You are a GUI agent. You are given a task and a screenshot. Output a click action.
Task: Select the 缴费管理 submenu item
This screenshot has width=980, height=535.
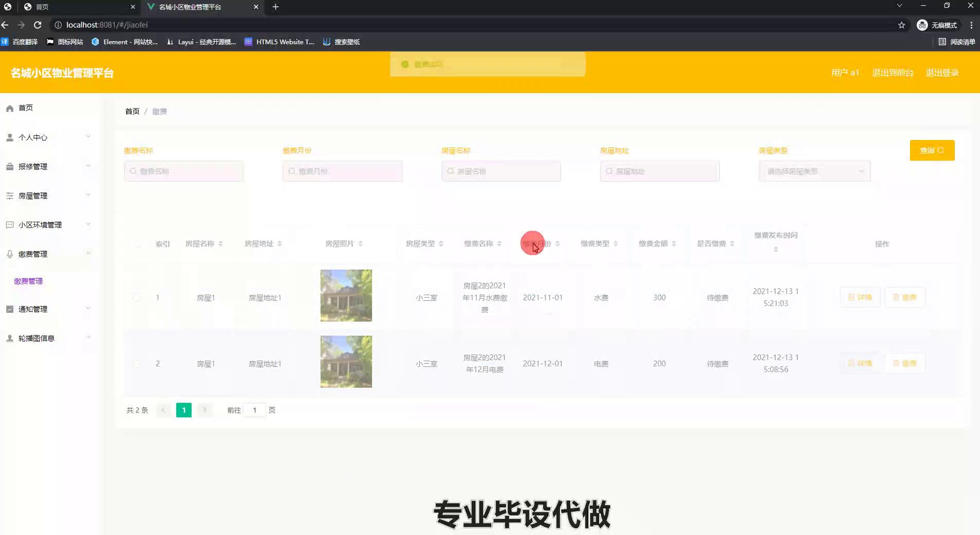coord(28,281)
